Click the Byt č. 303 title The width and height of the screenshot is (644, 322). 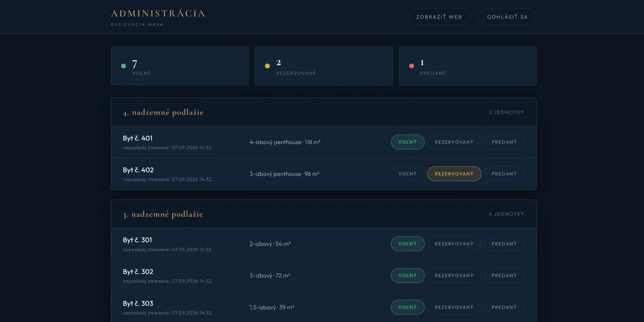[x=138, y=304]
